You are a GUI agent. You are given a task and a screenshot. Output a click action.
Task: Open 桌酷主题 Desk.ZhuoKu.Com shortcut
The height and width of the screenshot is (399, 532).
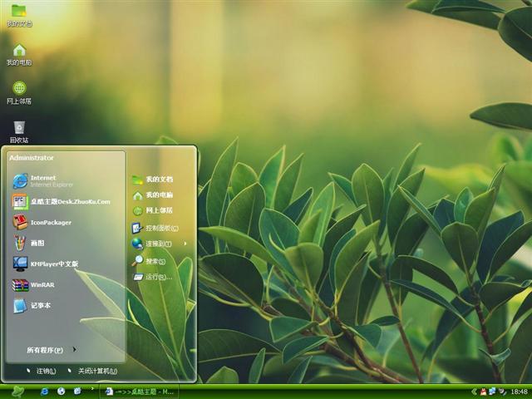[x=68, y=201]
